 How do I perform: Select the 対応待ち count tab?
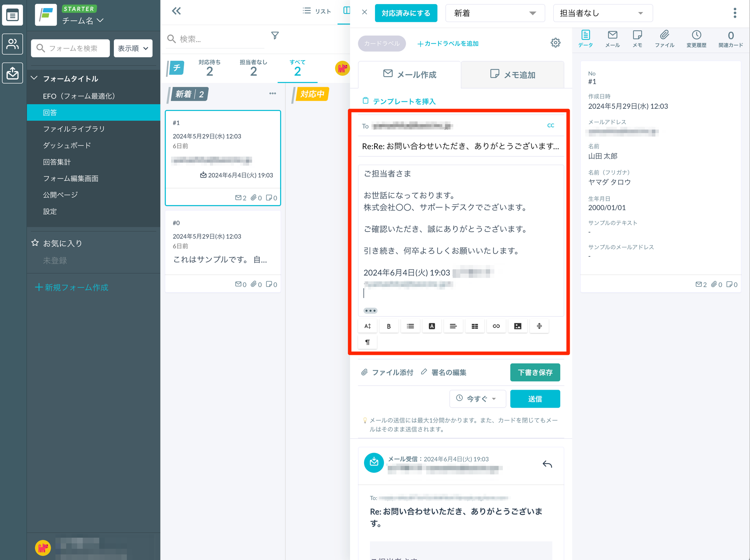click(x=209, y=68)
